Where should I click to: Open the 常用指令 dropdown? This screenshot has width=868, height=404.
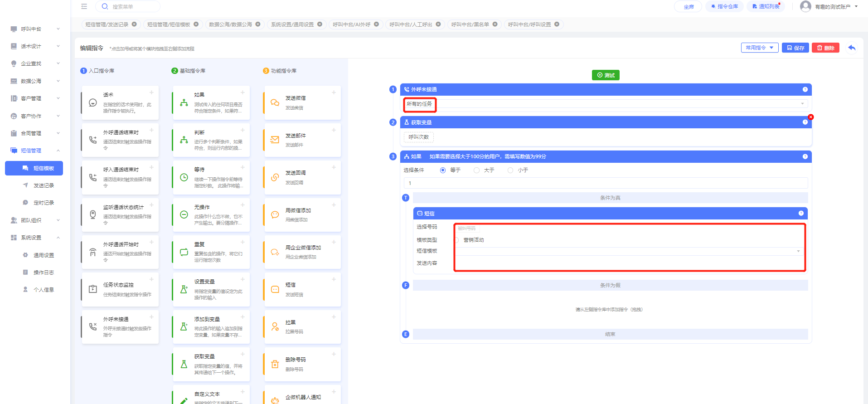[x=760, y=48]
